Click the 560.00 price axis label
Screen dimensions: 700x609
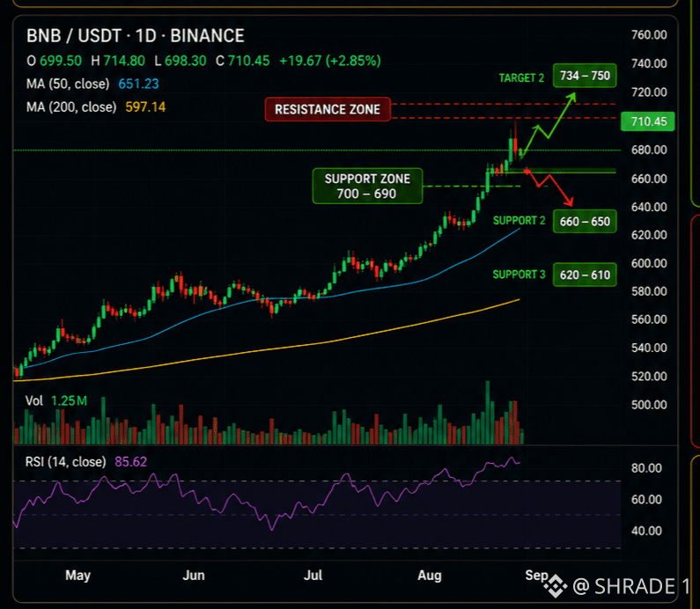point(649,319)
